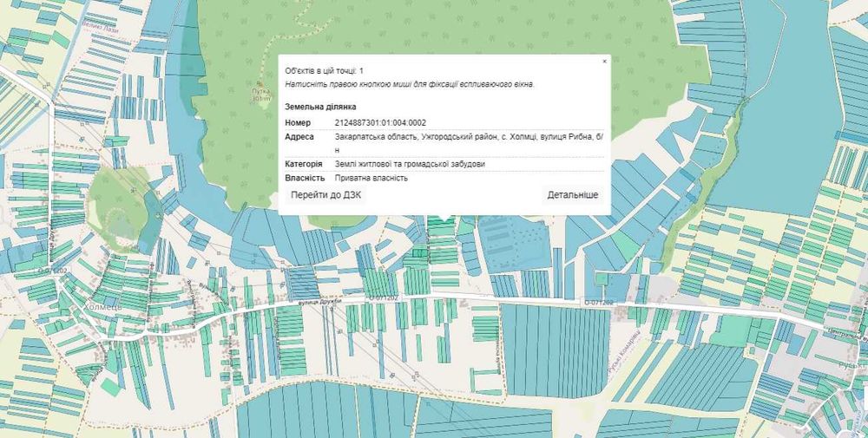Click the category value 'Землі житлової та громадської забудови'
This screenshot has width=868, height=438.
(410, 164)
